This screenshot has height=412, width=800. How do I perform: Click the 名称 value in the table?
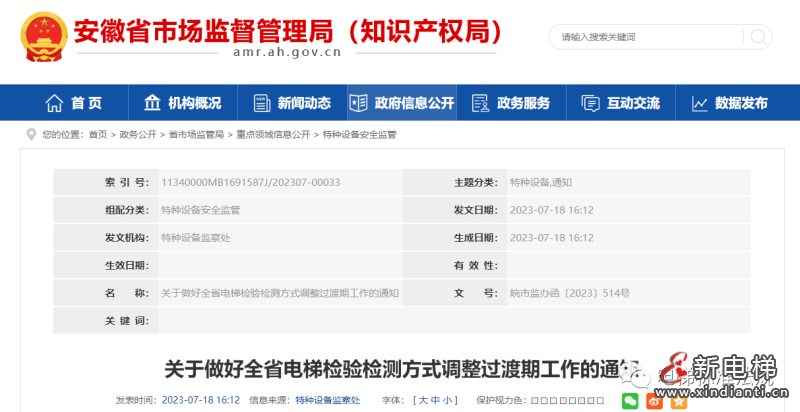(x=280, y=293)
